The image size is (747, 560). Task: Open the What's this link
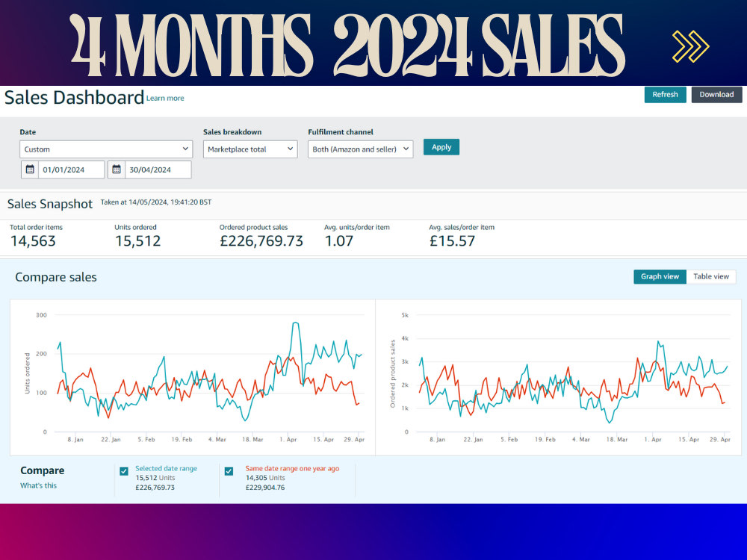click(38, 485)
